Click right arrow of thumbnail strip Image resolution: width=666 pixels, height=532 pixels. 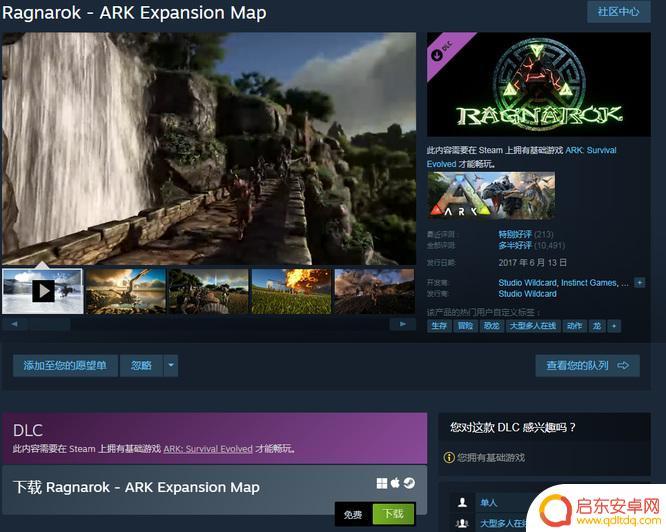click(x=402, y=324)
